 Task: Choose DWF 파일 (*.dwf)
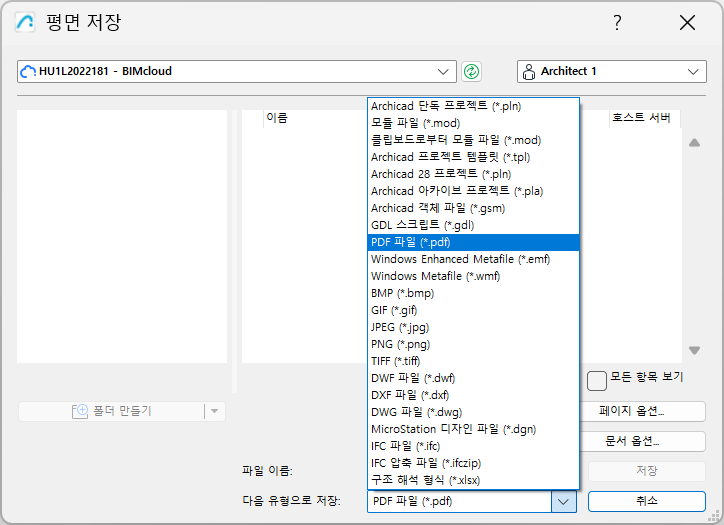point(473,378)
